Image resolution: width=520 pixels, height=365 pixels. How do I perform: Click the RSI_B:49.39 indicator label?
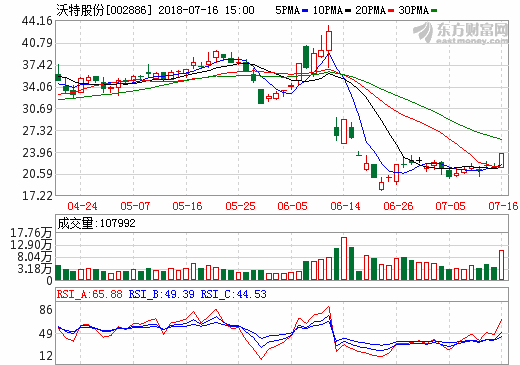(162, 294)
